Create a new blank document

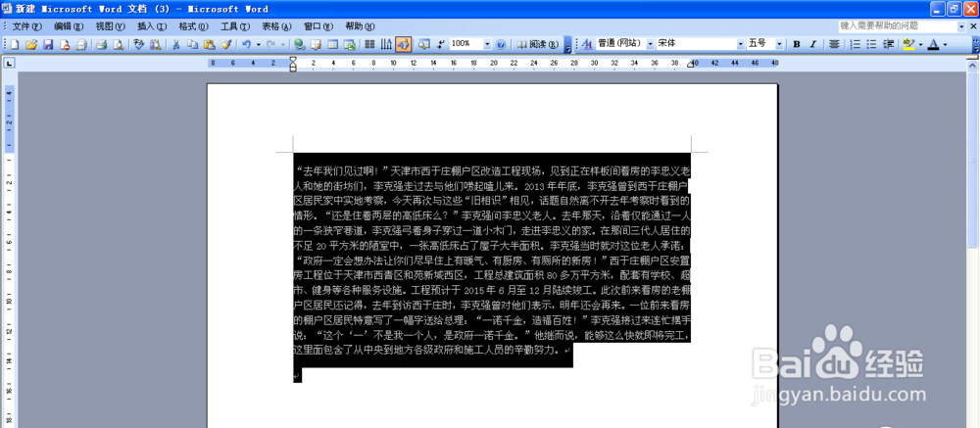pos(15,44)
